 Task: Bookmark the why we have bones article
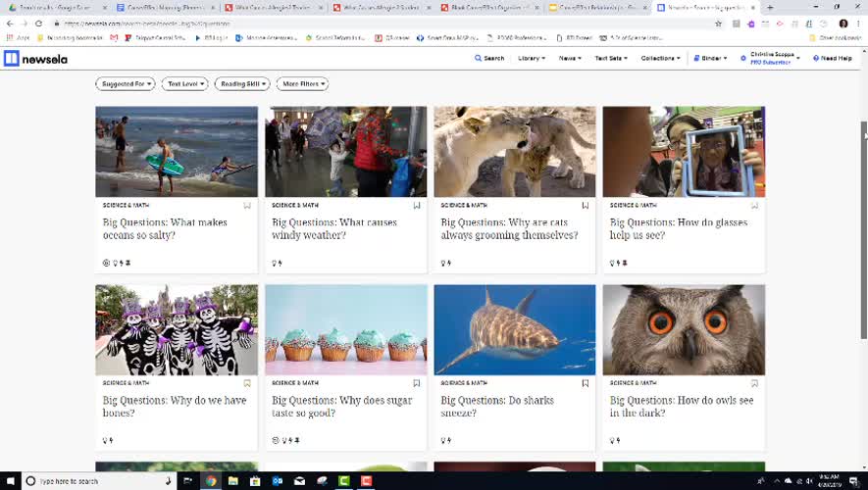click(x=247, y=383)
